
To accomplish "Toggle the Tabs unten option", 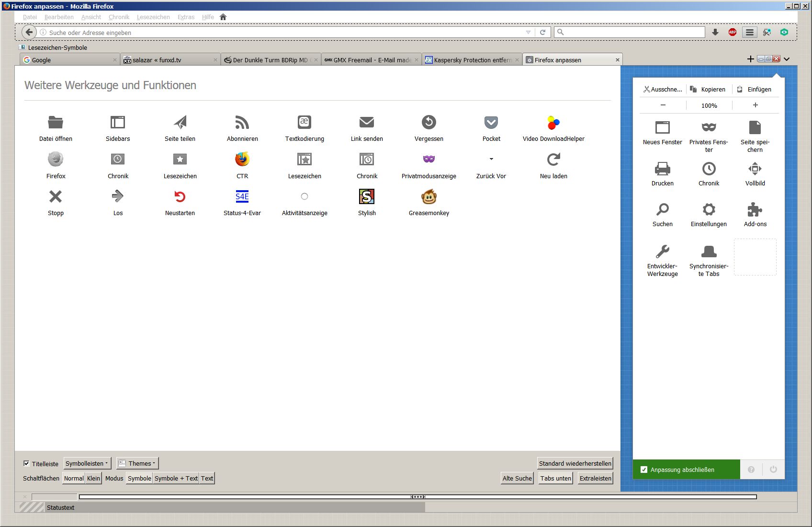I will (556, 478).
